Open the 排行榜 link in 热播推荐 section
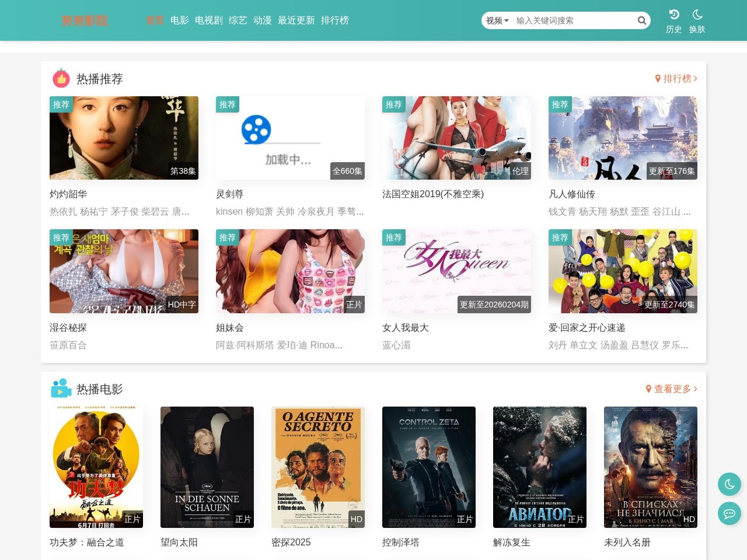This screenshot has width=747, height=560. pyautogui.click(x=676, y=79)
